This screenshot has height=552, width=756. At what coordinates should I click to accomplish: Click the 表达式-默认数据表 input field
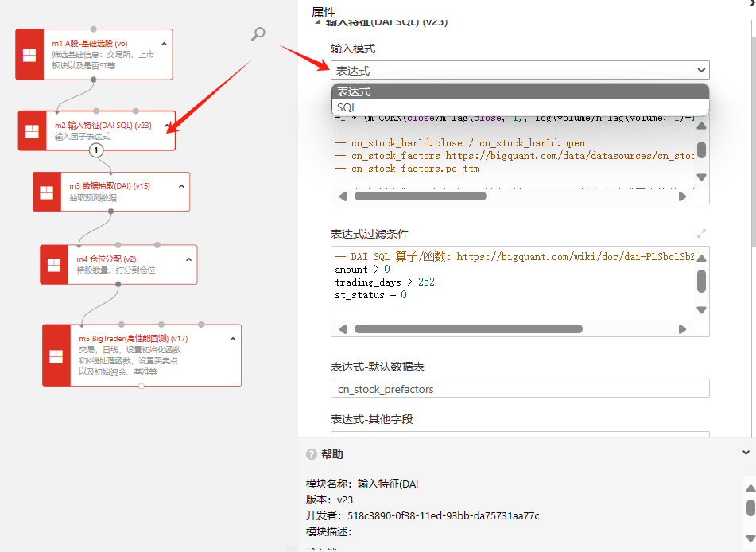coord(520,389)
